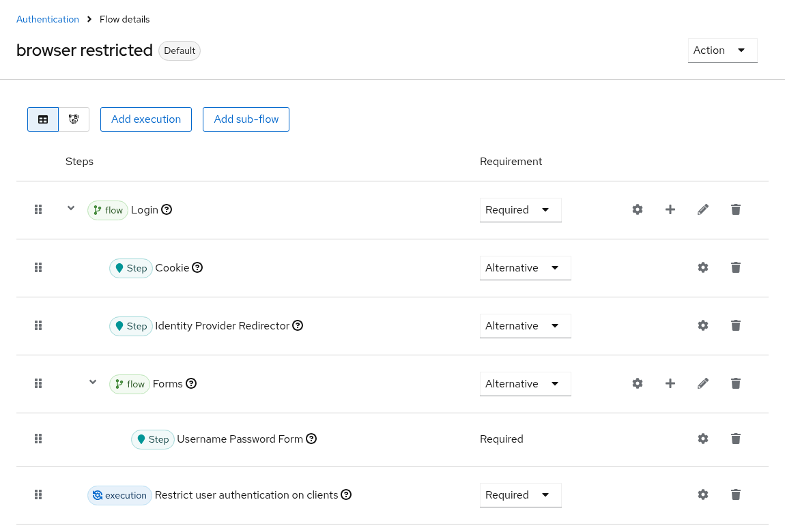Click the Add sub-flow button
This screenshot has width=785, height=532.
246,119
